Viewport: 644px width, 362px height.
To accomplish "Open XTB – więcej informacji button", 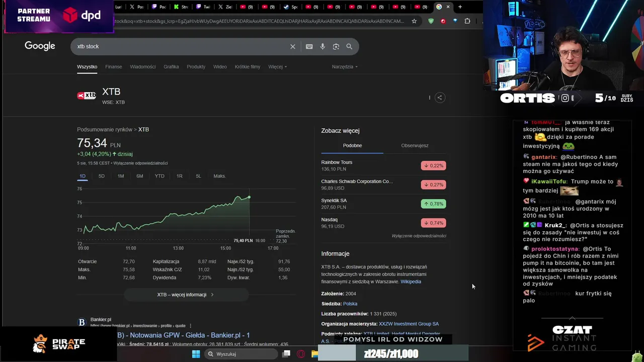I will coord(186,295).
